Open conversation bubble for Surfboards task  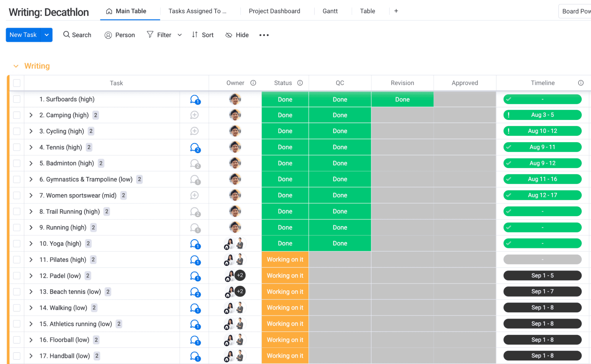tap(195, 100)
